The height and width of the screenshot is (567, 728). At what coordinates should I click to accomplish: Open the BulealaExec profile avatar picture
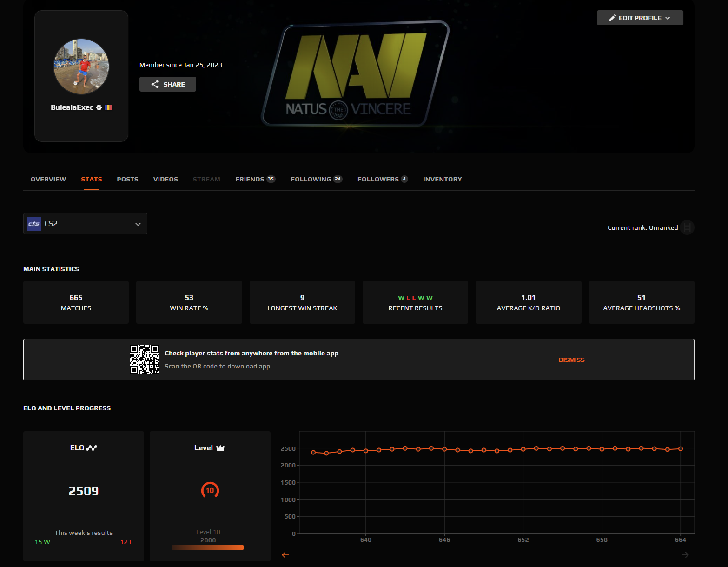[x=81, y=67]
